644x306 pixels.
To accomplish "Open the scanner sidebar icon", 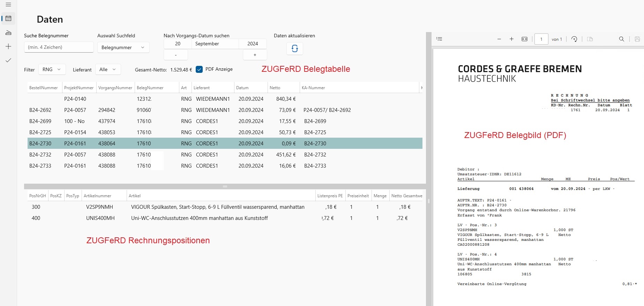I will (8, 32).
